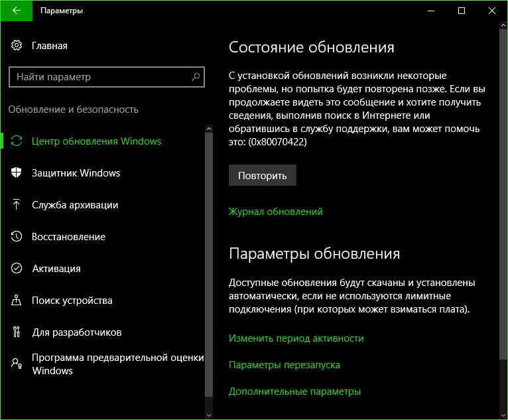Click the Для разработчиков tools icon
The image size is (508, 420).
17,332
